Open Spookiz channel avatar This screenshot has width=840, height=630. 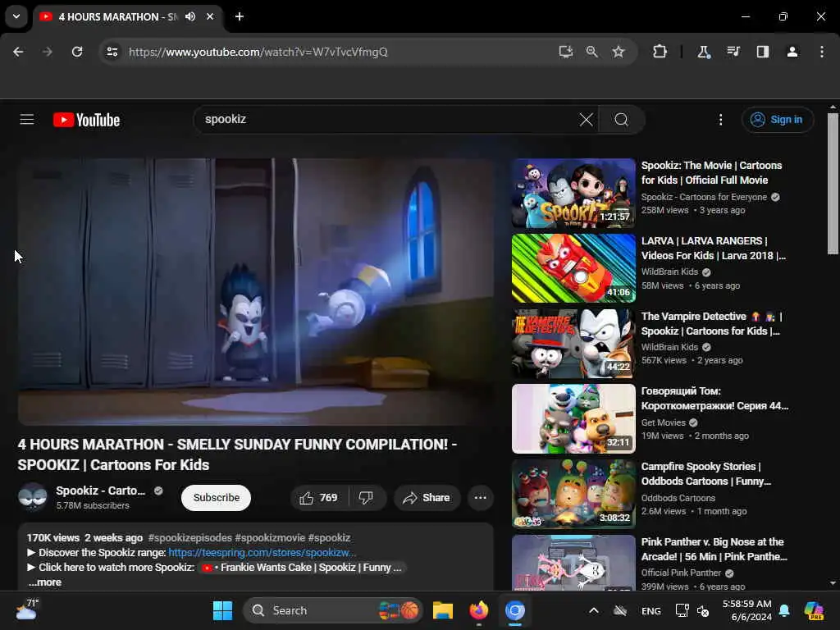point(32,497)
